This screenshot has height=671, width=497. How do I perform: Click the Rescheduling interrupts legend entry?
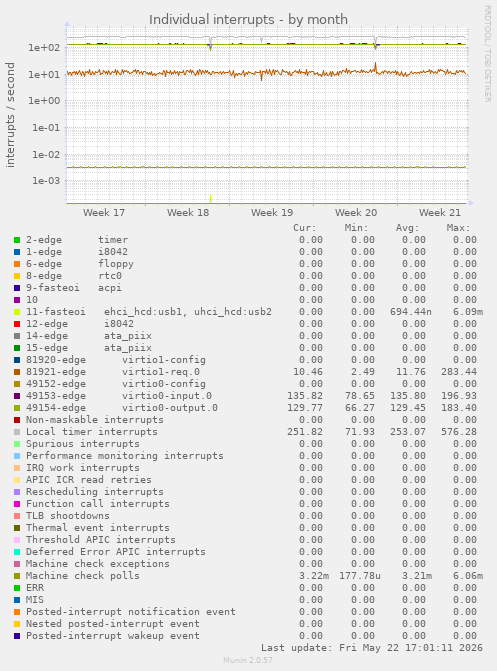point(95,492)
